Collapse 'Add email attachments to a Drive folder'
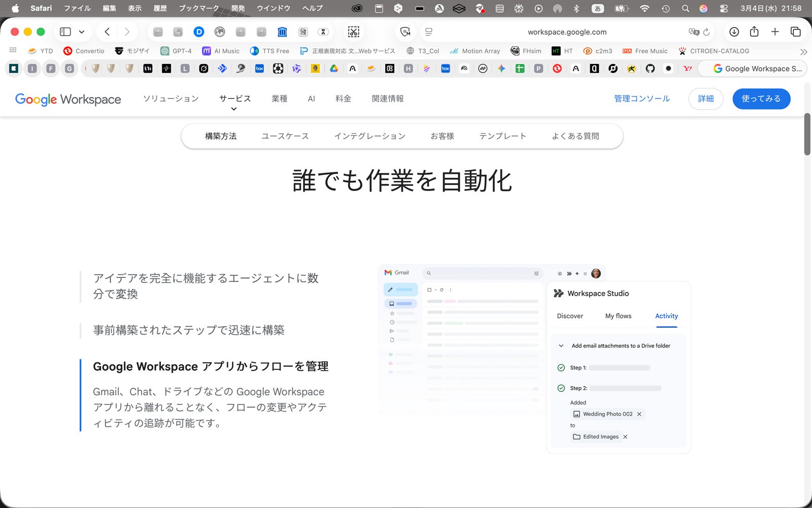Image resolution: width=812 pixels, height=508 pixels. pos(561,345)
